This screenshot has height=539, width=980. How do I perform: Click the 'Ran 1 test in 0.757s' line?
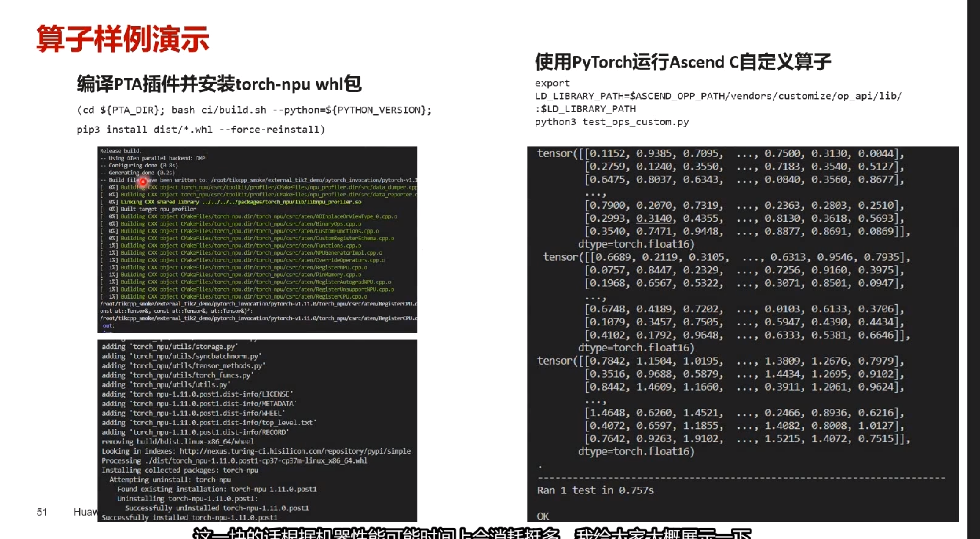pos(595,490)
